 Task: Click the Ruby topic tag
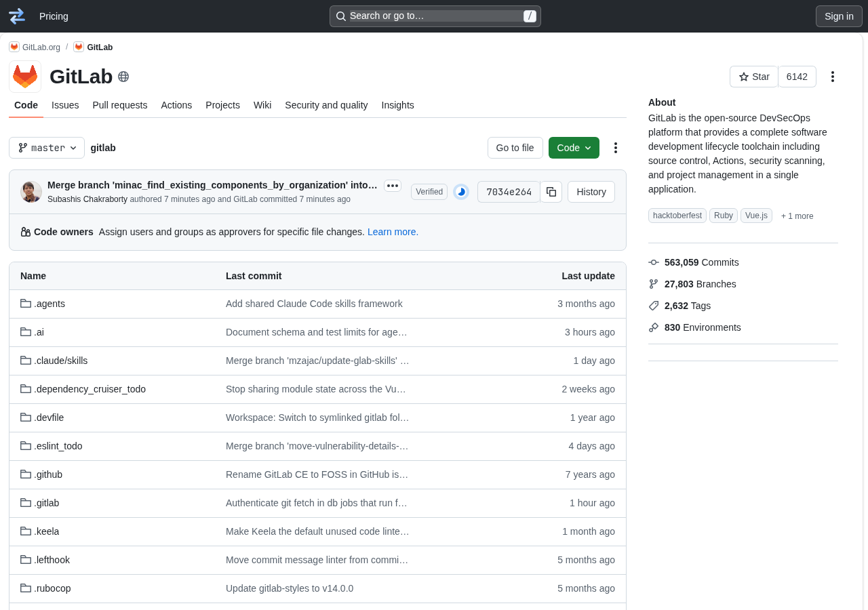(x=724, y=216)
